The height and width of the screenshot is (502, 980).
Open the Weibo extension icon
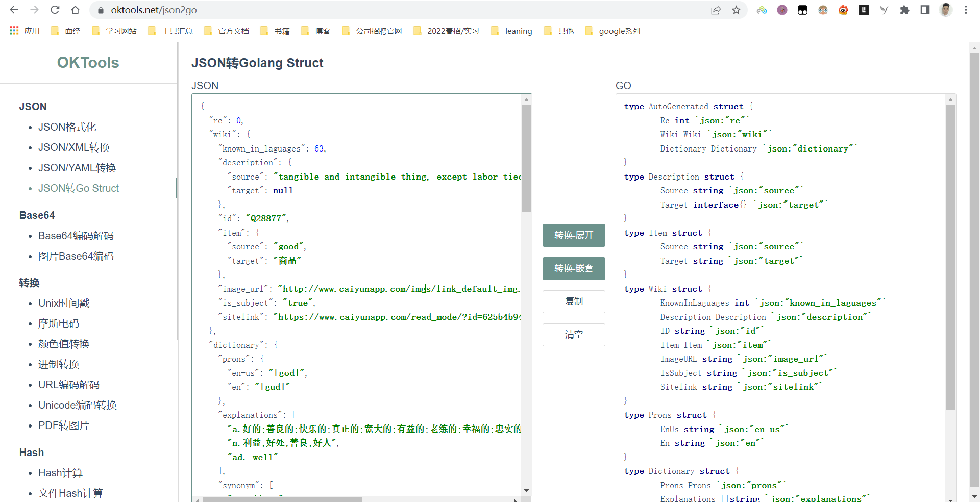point(843,10)
